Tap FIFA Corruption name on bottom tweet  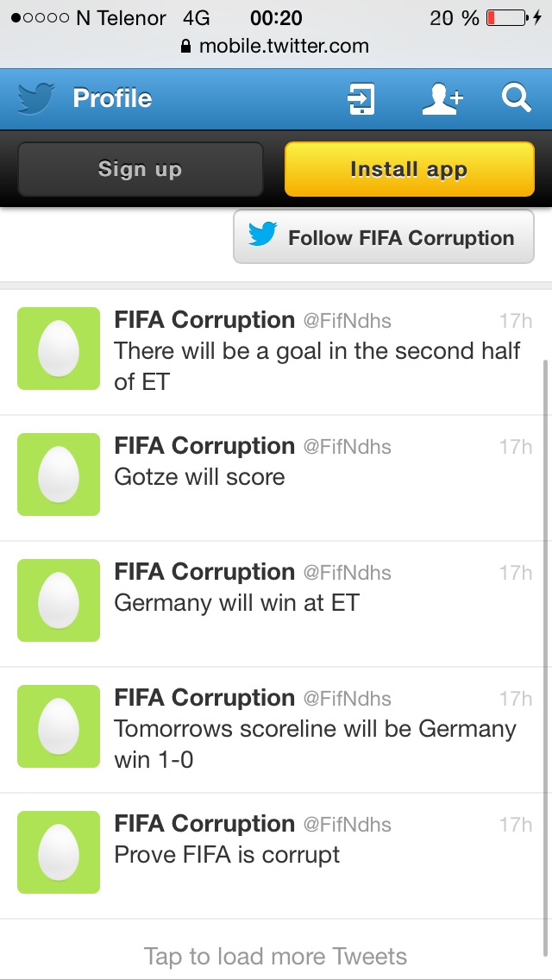[204, 824]
